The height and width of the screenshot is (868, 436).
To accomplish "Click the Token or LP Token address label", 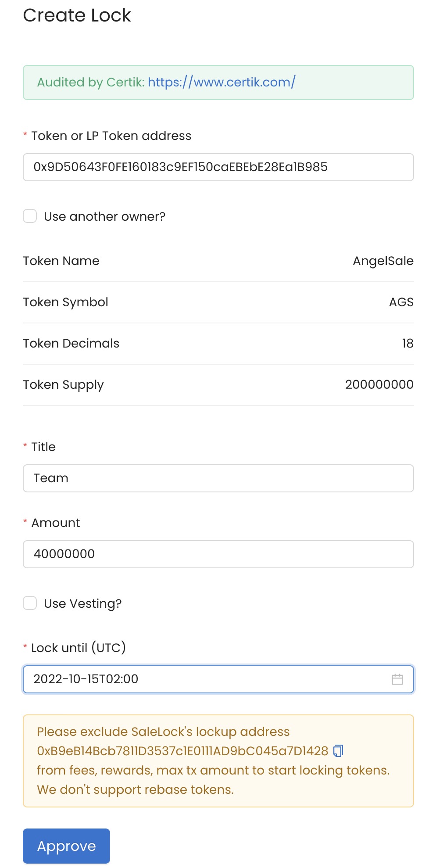I will click(x=111, y=136).
